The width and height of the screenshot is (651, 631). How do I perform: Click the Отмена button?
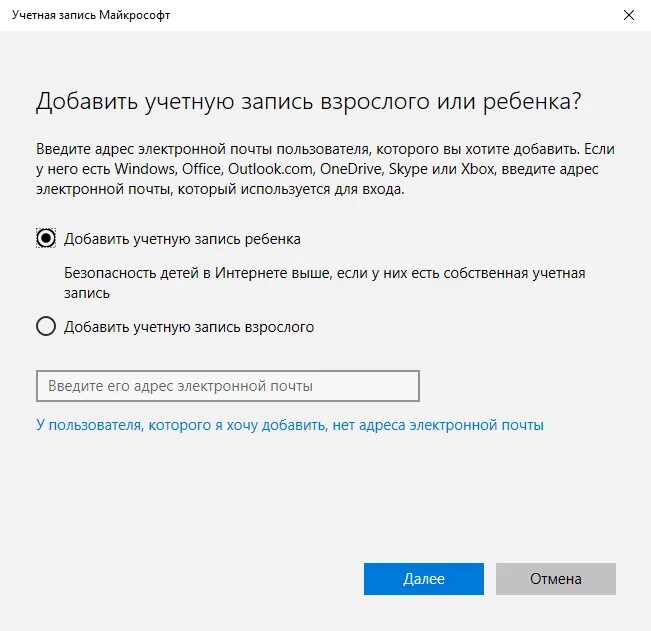pyautogui.click(x=556, y=579)
